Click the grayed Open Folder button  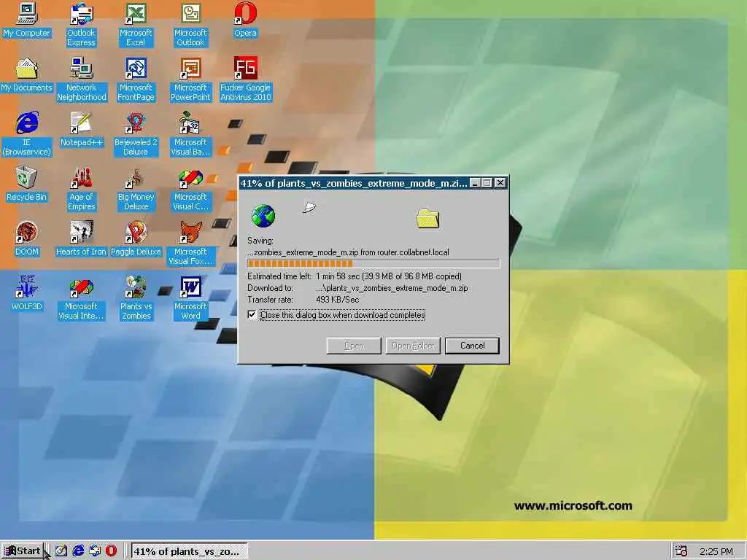click(413, 346)
